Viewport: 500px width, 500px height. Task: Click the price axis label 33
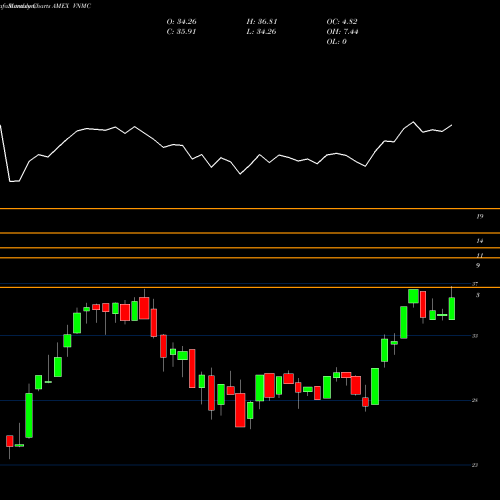pos(475,336)
